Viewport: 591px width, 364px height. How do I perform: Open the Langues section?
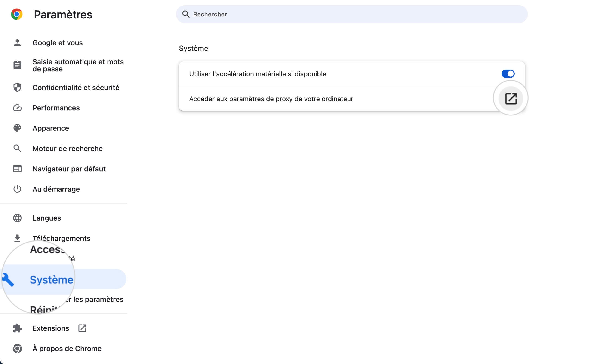pos(47,218)
